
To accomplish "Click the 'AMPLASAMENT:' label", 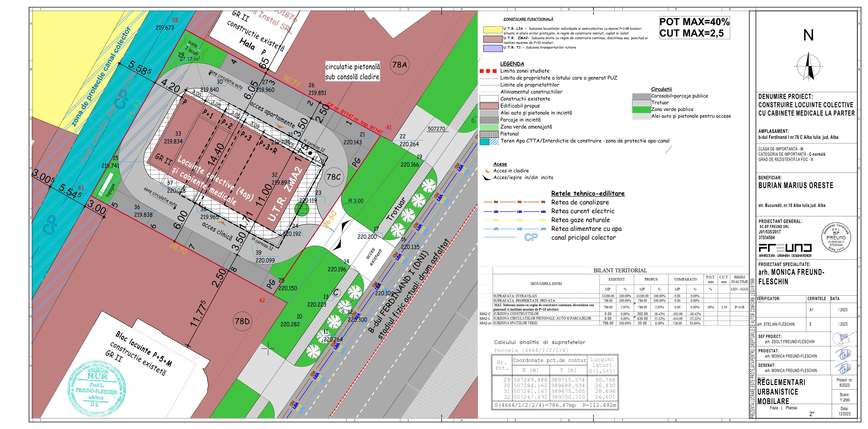I will click(x=774, y=131).
